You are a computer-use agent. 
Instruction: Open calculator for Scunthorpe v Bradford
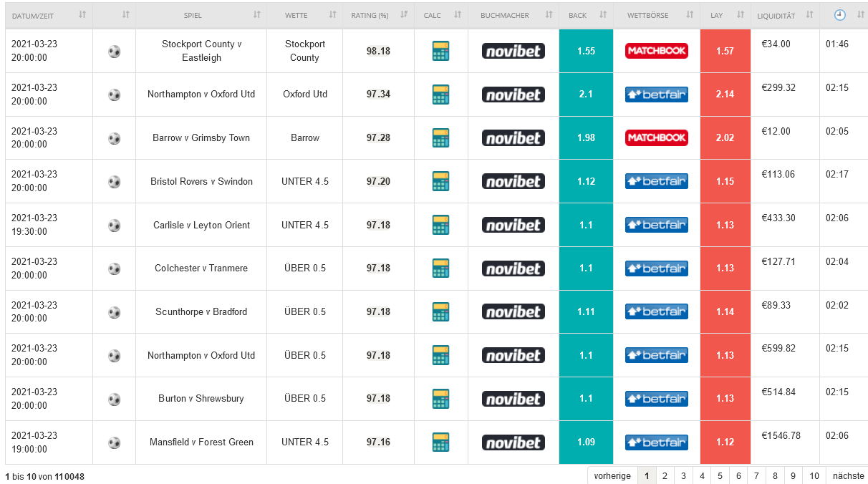441,311
